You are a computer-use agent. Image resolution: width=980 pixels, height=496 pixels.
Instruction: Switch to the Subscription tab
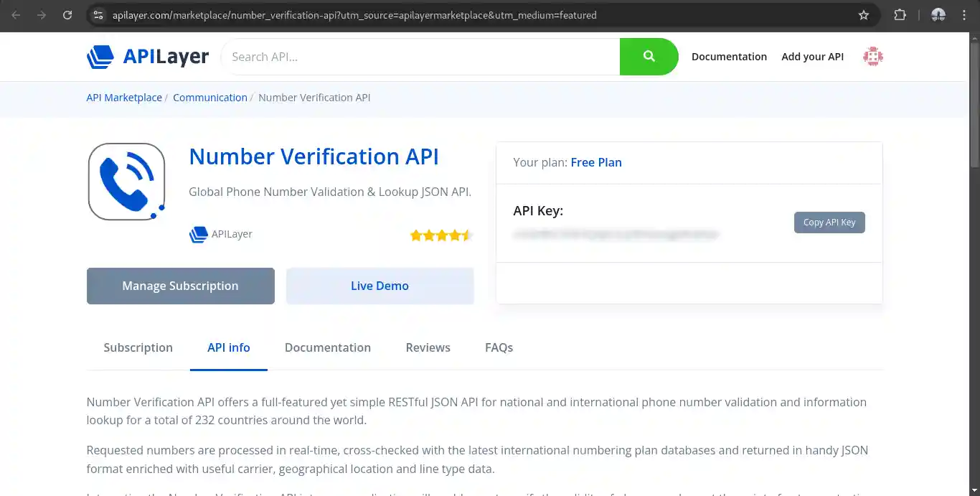138,347
